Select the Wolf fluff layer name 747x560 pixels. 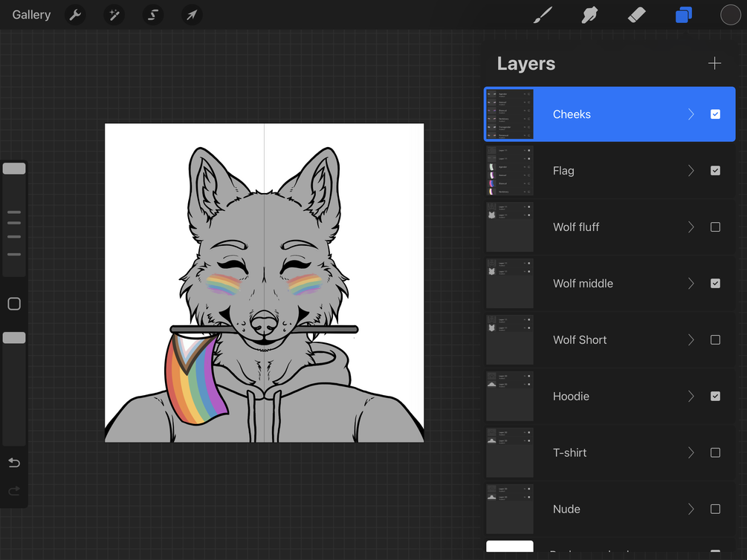576,227
